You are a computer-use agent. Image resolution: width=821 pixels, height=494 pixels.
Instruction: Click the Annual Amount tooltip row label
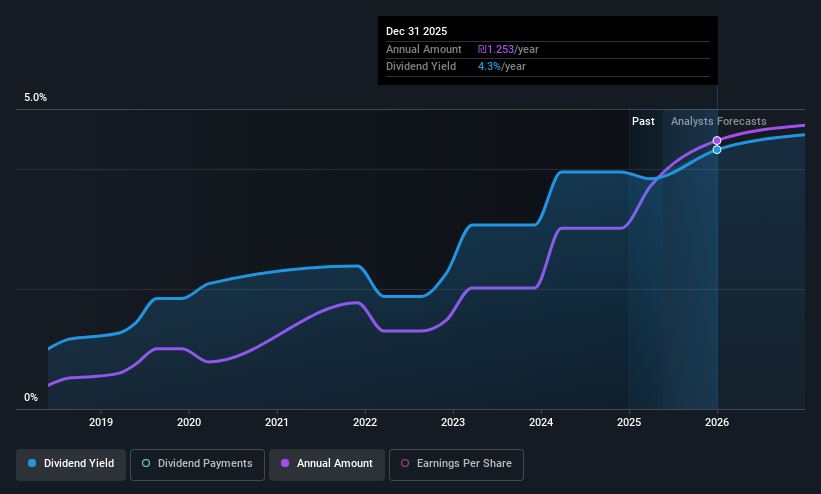click(424, 49)
